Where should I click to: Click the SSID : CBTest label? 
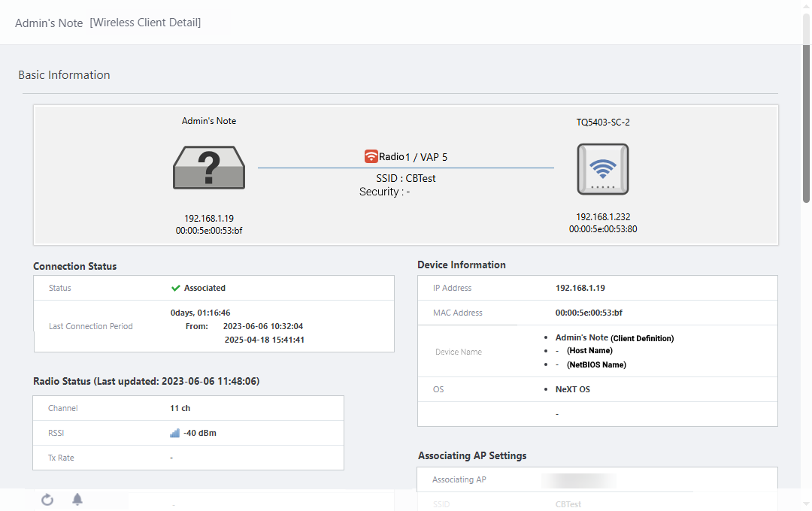pyautogui.click(x=406, y=178)
